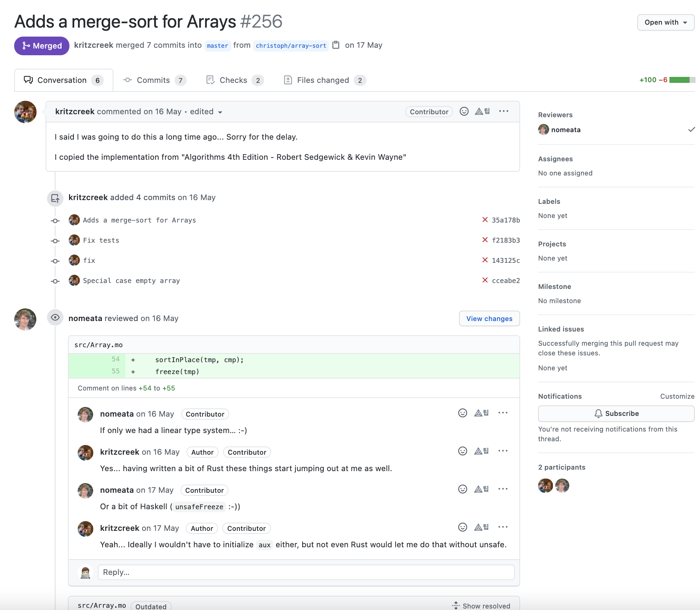Click diff line number 54

(115, 359)
